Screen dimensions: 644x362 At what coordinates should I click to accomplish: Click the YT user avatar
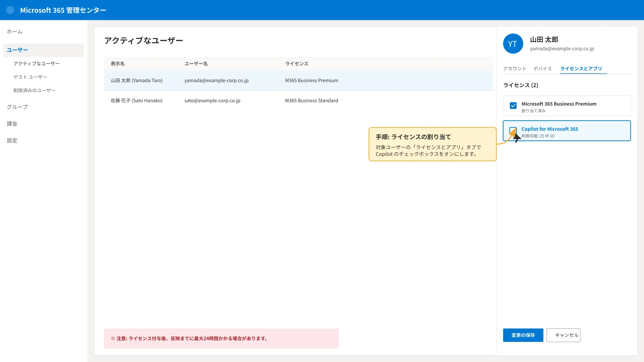coord(513,44)
